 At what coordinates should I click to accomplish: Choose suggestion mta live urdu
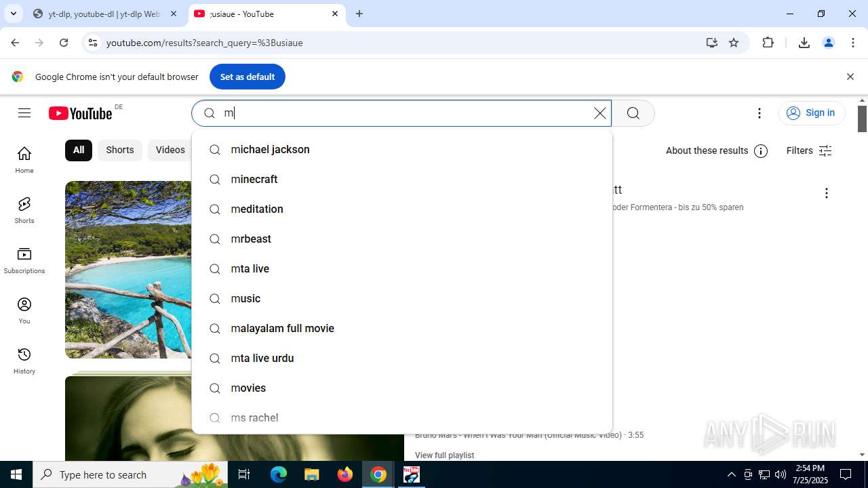402,358
